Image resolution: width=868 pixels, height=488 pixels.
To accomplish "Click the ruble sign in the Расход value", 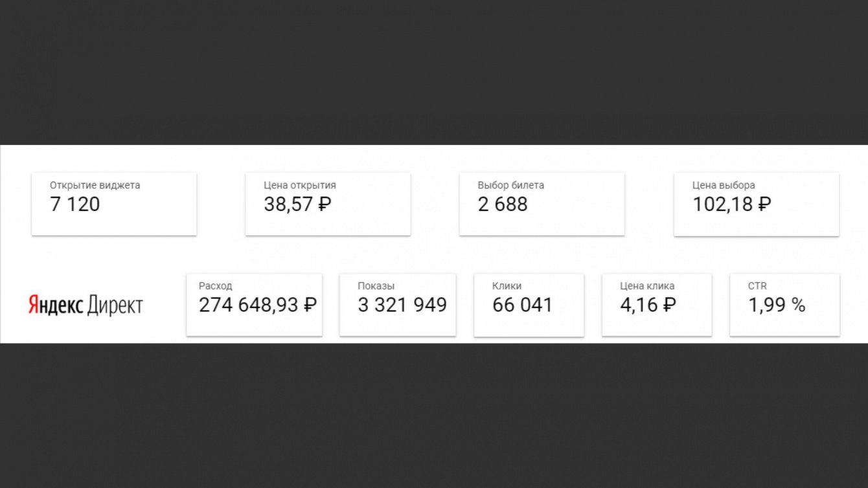I will click(x=310, y=305).
